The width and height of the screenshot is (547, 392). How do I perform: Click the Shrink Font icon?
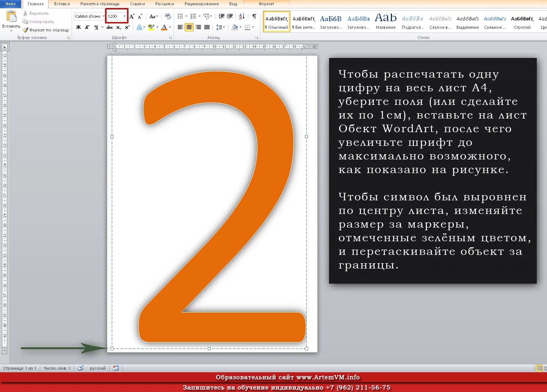point(140,16)
